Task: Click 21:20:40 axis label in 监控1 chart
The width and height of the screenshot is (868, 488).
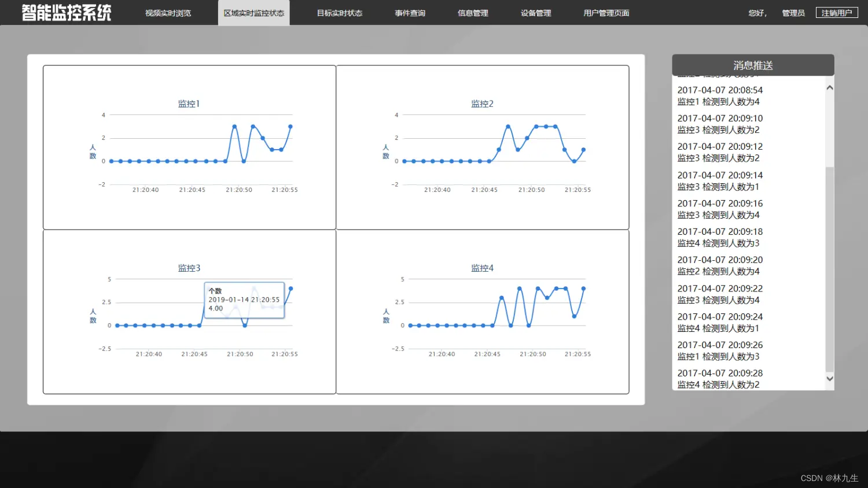Action: 145,190
